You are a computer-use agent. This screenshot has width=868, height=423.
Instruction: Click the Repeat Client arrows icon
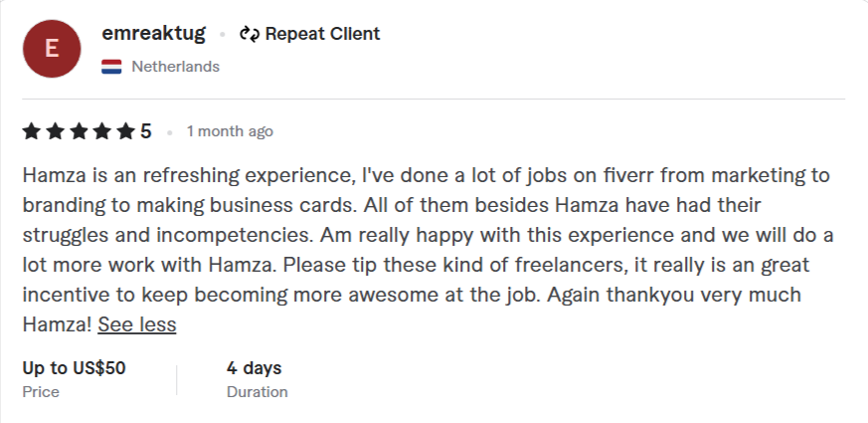click(250, 34)
